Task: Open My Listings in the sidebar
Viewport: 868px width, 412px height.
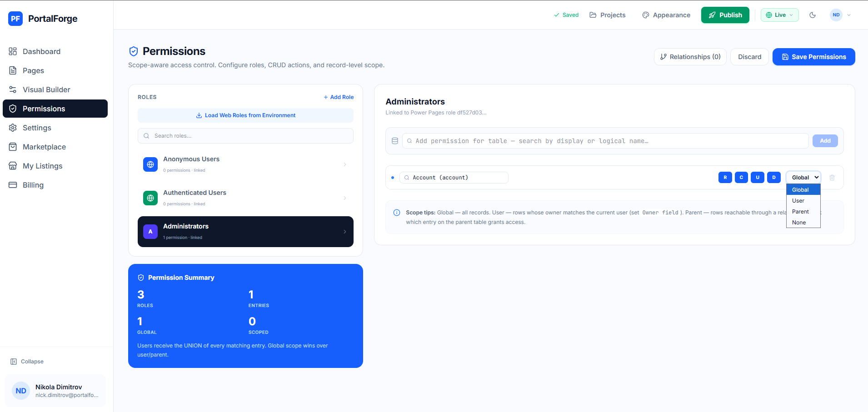Action: click(x=43, y=166)
